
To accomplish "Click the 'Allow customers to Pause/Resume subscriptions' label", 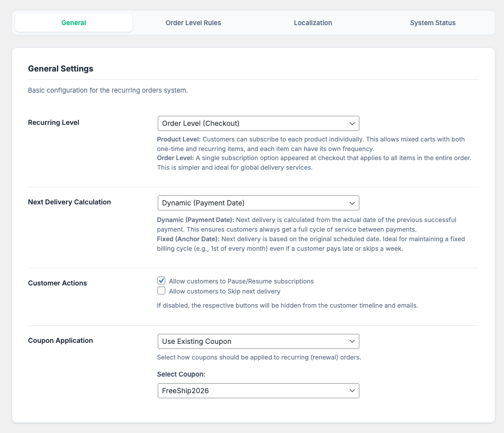I will coord(241,281).
